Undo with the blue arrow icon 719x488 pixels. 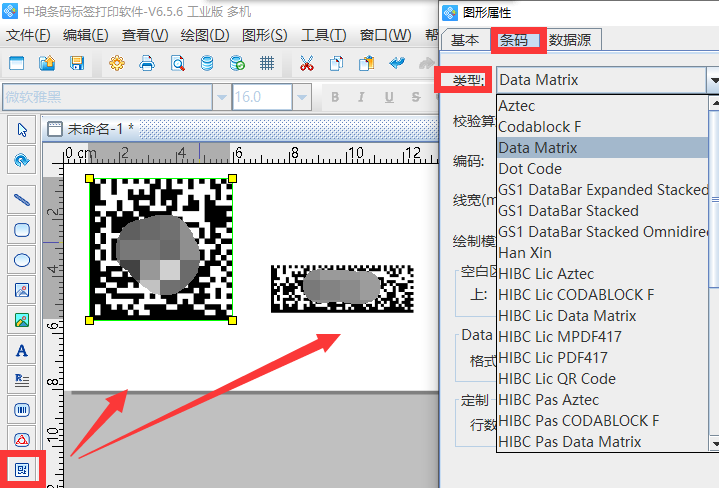[397, 63]
